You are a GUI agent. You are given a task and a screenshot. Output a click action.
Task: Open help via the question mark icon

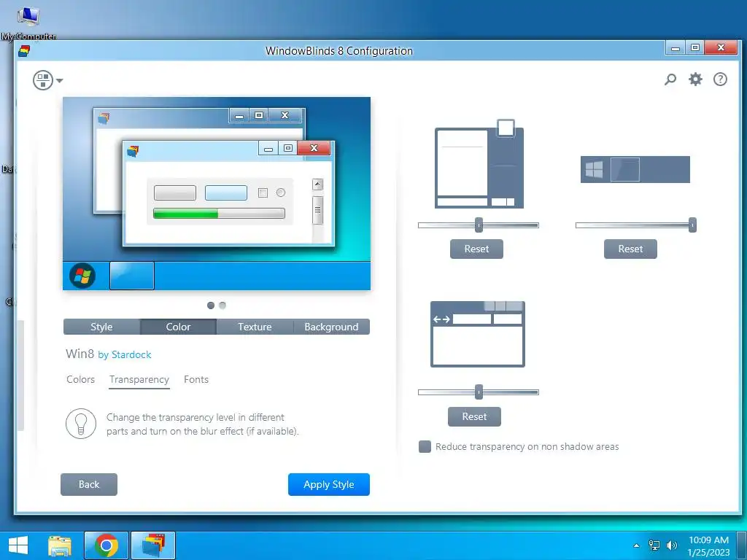[720, 79]
